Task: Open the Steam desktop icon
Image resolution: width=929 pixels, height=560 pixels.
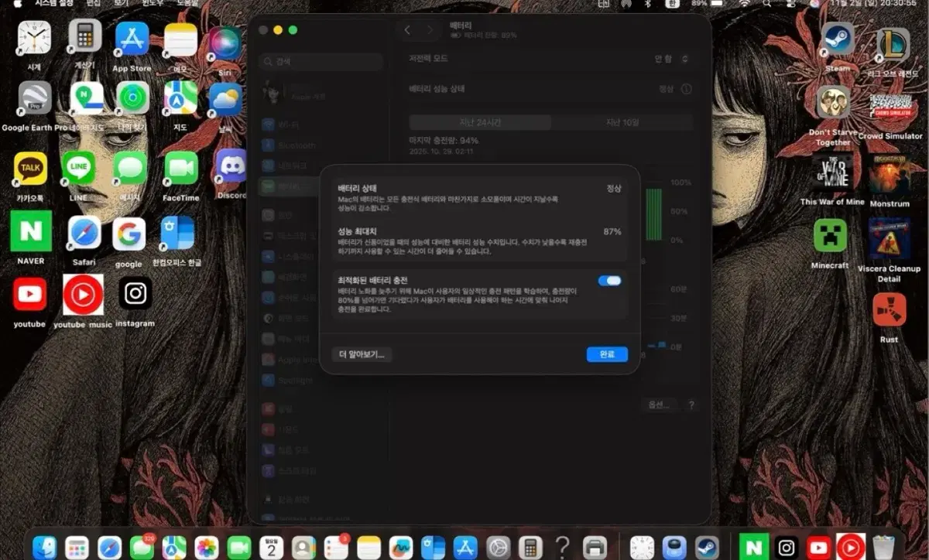Action: [x=838, y=38]
